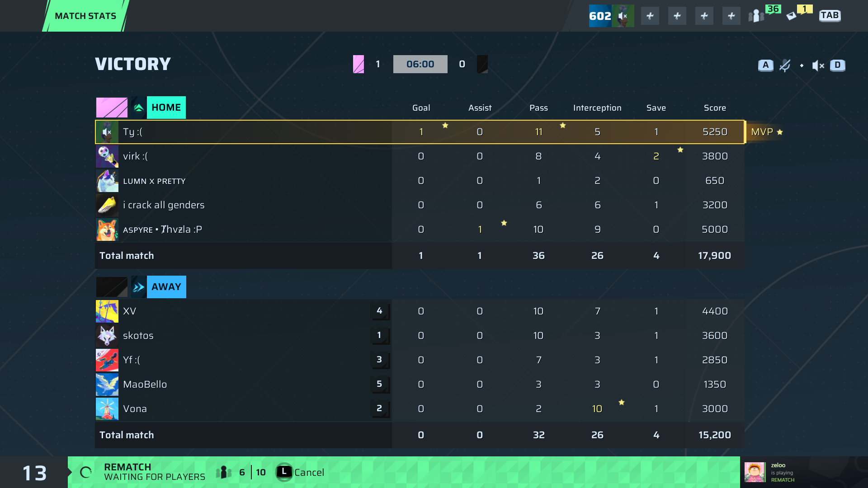The height and width of the screenshot is (488, 868).
Task: Select the virk :( player name
Action: tap(135, 156)
